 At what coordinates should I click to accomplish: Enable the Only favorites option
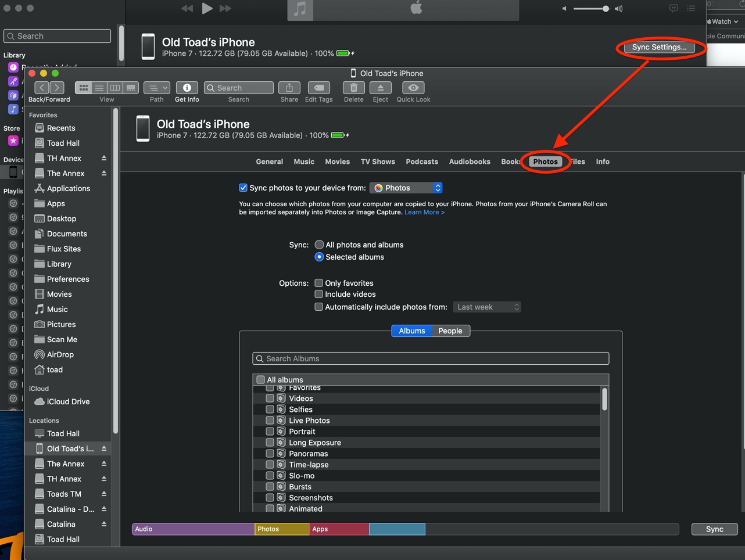pyautogui.click(x=318, y=283)
